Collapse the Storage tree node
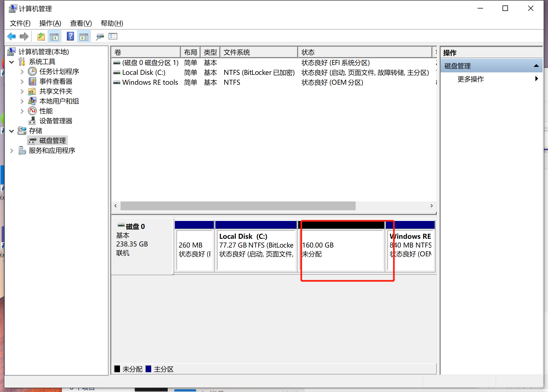Image resolution: width=548 pixels, height=392 pixels. pyautogui.click(x=12, y=131)
